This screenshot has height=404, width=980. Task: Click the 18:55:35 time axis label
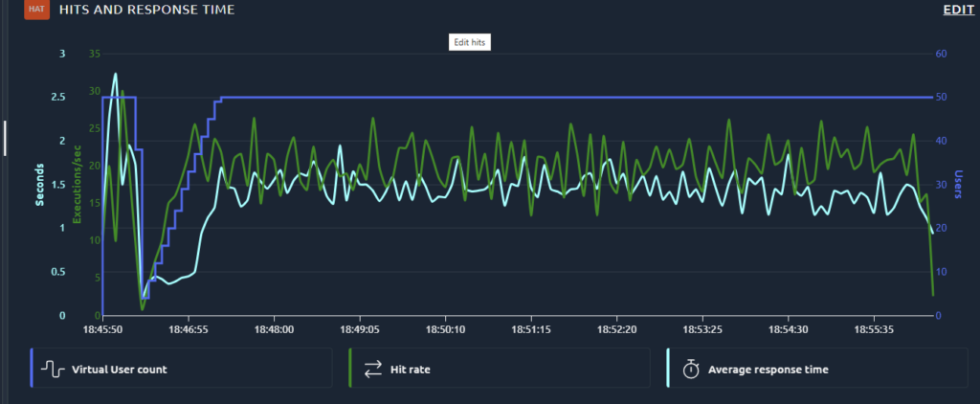874,327
